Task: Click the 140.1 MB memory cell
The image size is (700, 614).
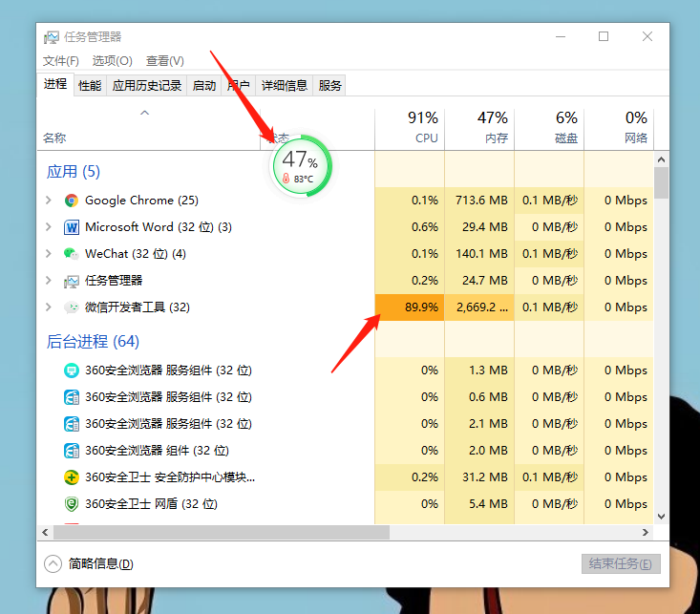Action: [x=479, y=254]
